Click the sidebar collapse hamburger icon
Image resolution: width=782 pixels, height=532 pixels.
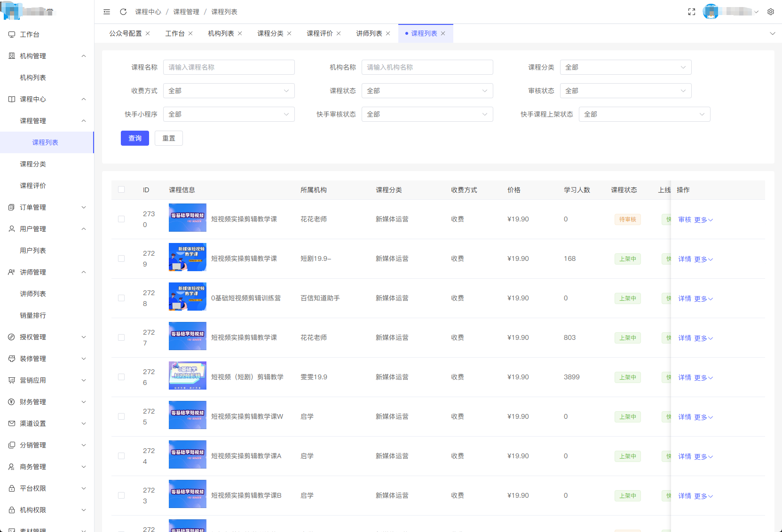point(107,12)
